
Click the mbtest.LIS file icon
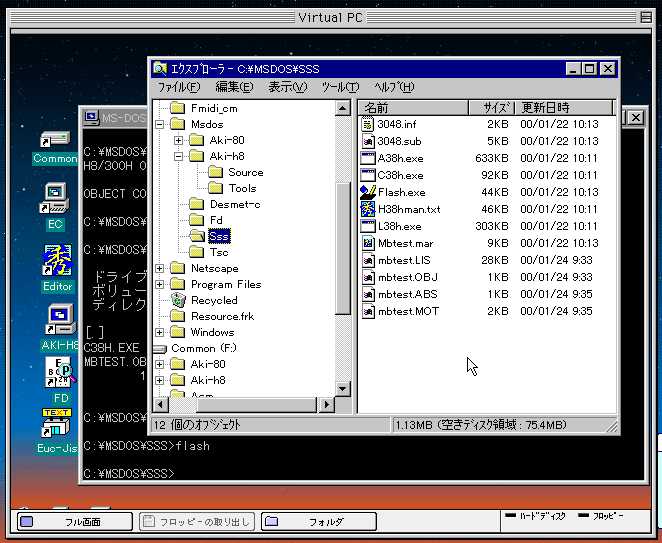(x=368, y=260)
